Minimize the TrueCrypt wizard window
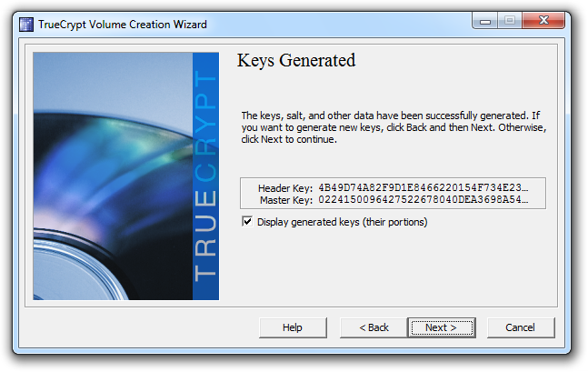This screenshot has height=372, width=588. (485, 21)
